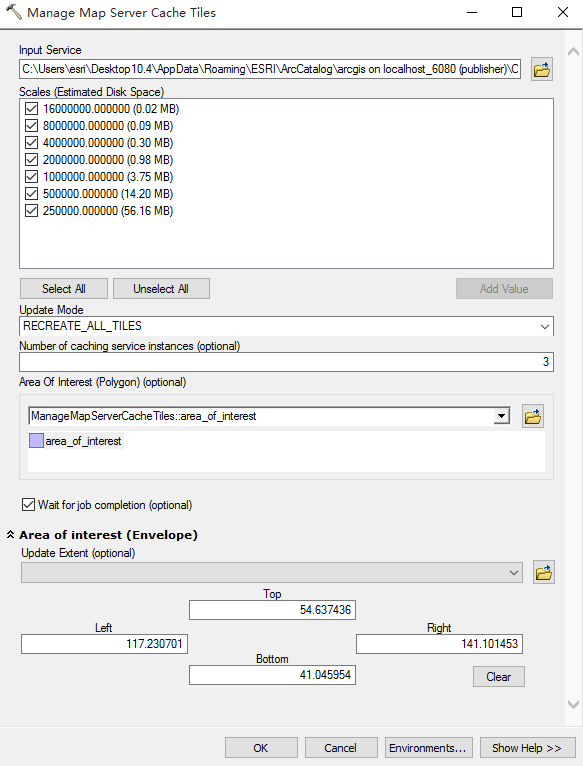Click the Add Value button
Viewport: 583px width, 766px height.
point(504,289)
